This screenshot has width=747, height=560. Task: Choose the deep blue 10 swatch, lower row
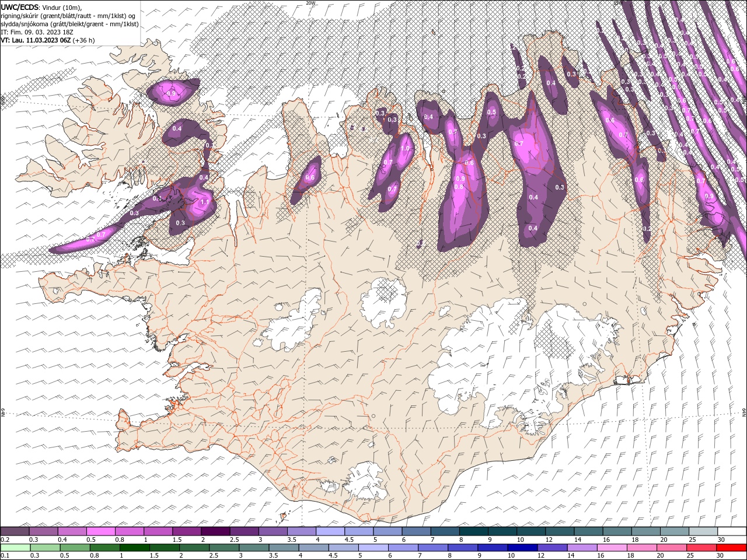click(522, 548)
